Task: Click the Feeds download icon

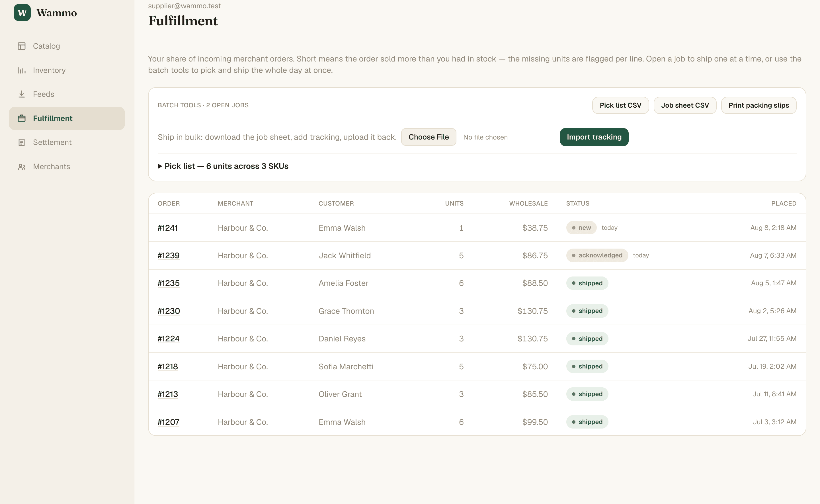Action: click(22, 94)
